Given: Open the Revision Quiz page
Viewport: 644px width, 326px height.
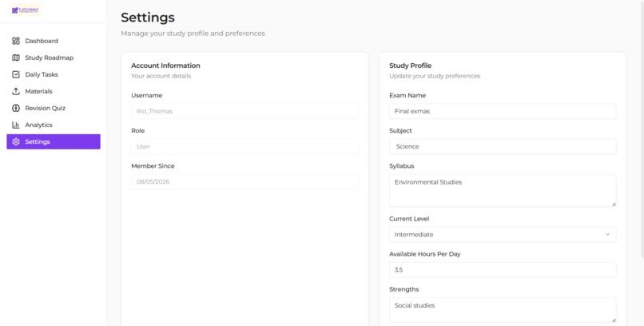Looking at the screenshot, I should (x=54, y=108).
